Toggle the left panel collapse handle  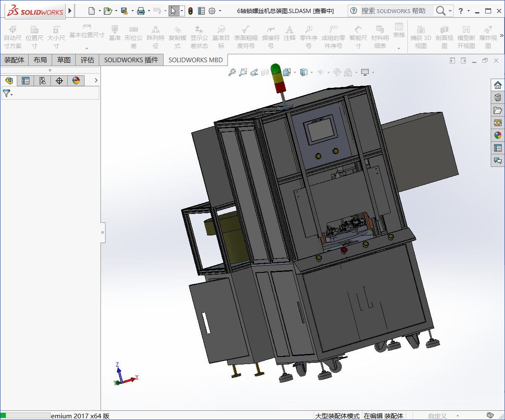coord(103,232)
